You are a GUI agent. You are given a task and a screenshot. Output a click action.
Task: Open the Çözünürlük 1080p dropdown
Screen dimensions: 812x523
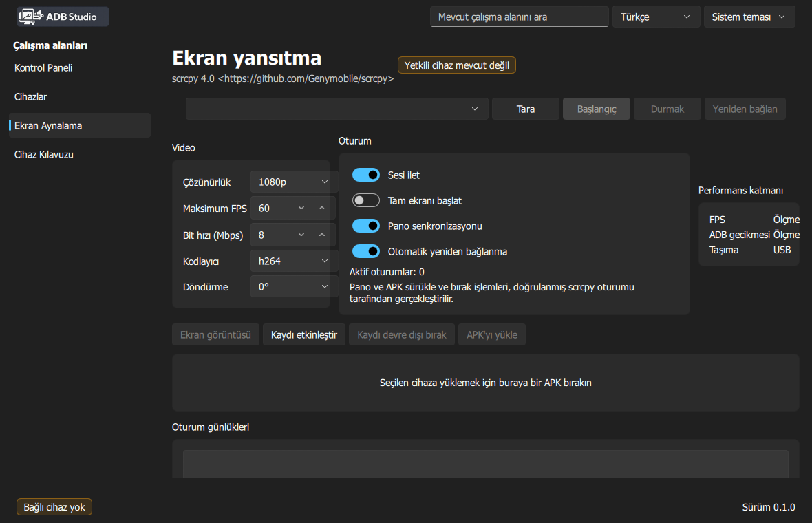pos(293,182)
